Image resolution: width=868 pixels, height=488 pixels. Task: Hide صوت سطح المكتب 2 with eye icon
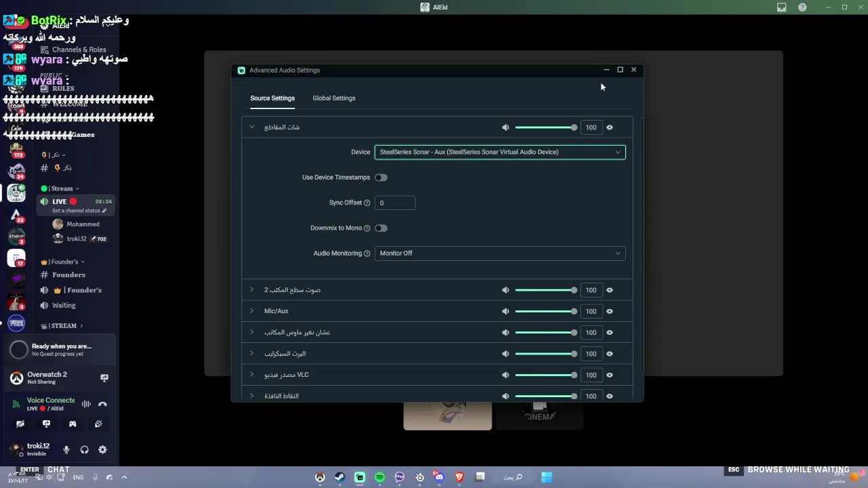[610, 290]
